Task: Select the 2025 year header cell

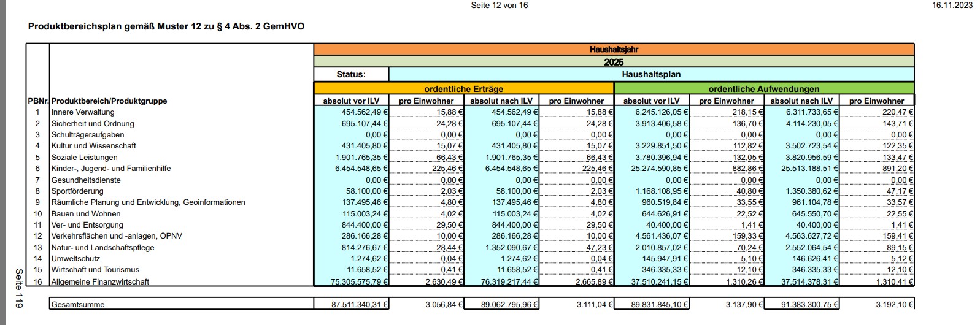Action: pos(614,62)
